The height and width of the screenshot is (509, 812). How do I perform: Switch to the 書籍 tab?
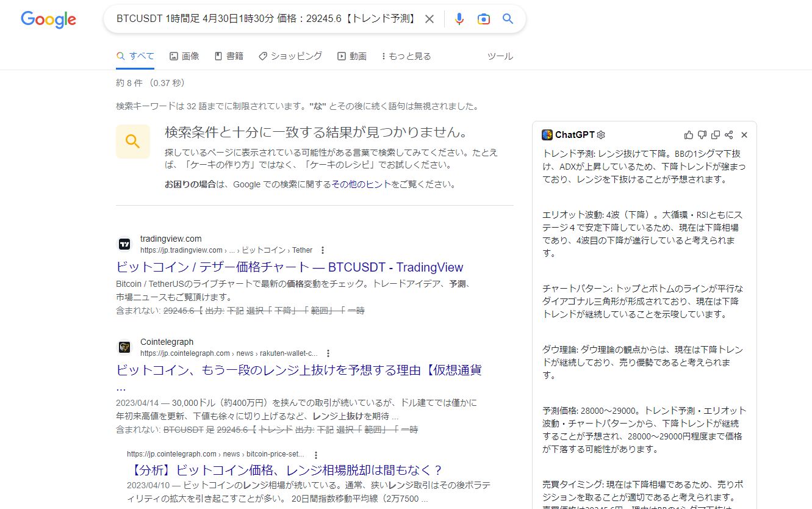229,56
